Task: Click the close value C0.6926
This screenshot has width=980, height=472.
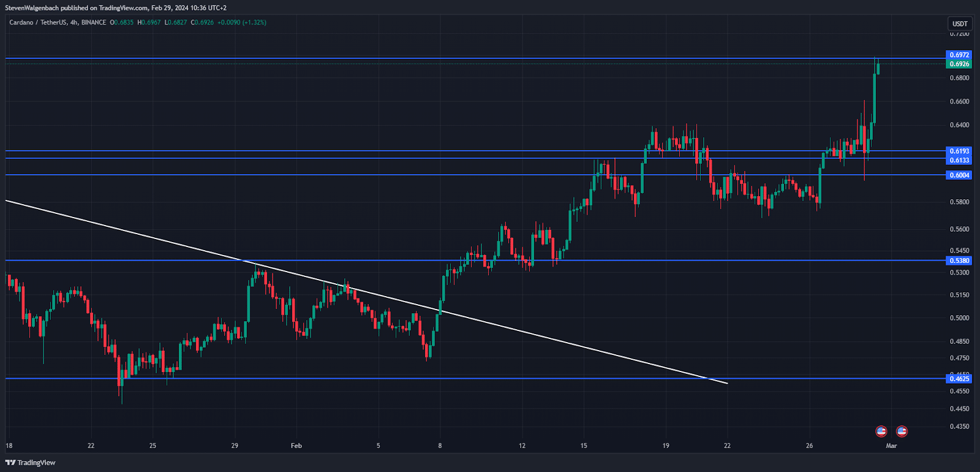Action: 202,23
